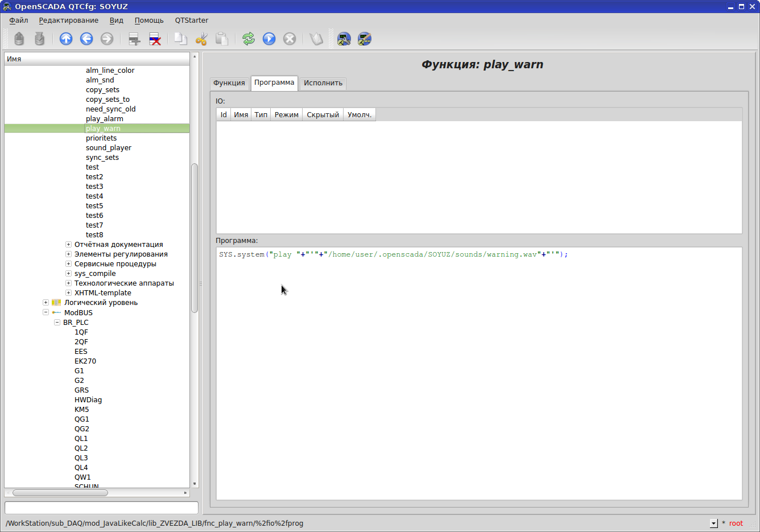
Task: Click the Delete item icon with red cross
Action: pos(155,39)
